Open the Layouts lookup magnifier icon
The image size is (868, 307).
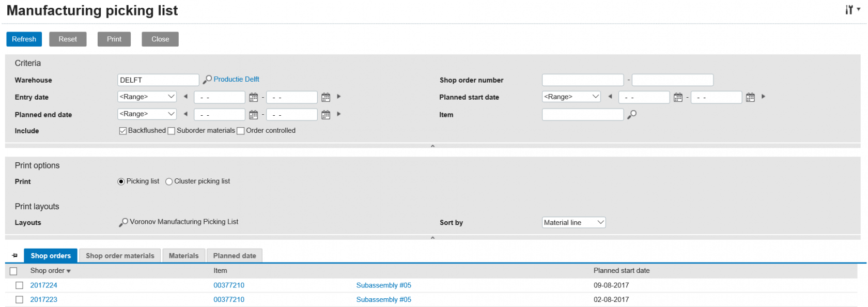coord(123,222)
